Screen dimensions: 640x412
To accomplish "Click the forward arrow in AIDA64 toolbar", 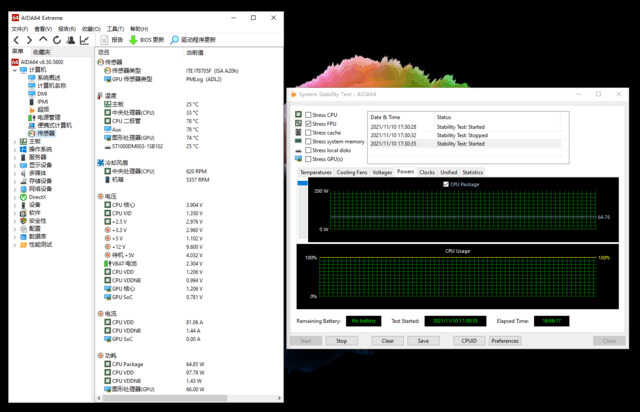I will coord(29,40).
